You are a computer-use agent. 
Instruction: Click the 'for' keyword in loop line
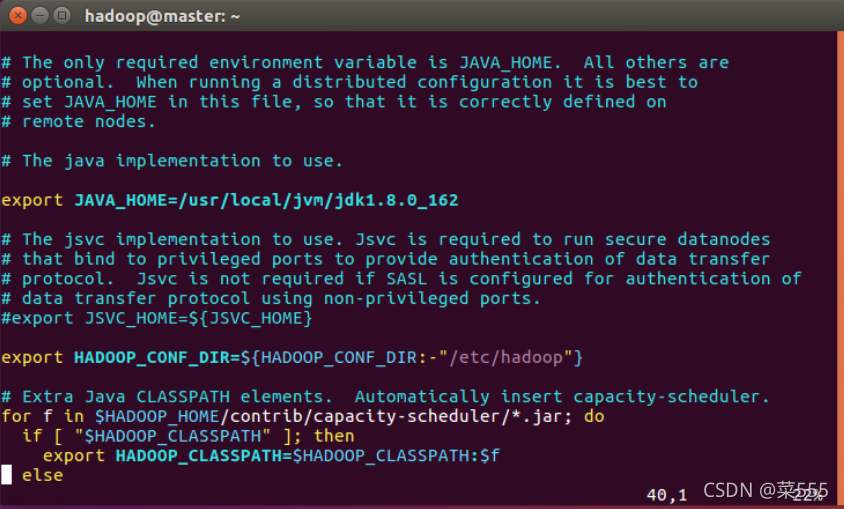16,416
